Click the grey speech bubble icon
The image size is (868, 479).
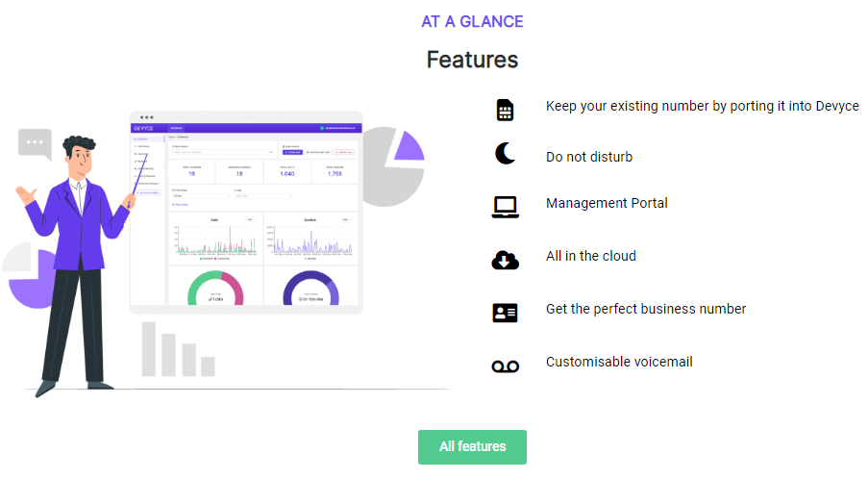tap(35, 143)
